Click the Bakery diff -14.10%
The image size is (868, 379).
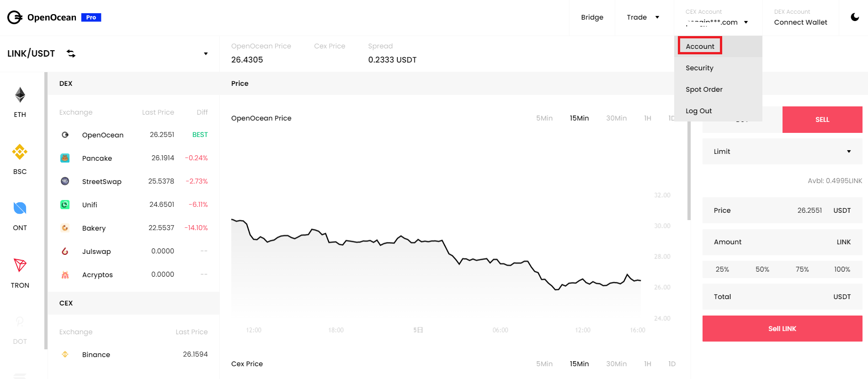point(196,228)
